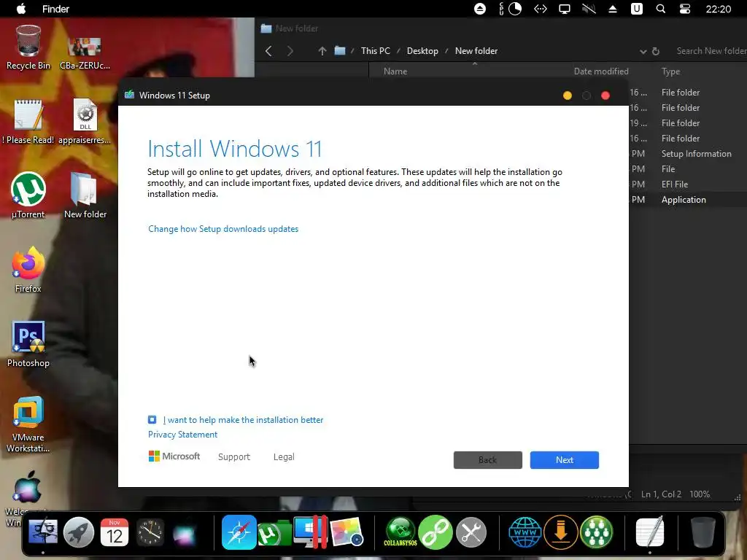Click the Finder icon in the dock
The height and width of the screenshot is (560, 747).
click(43, 532)
